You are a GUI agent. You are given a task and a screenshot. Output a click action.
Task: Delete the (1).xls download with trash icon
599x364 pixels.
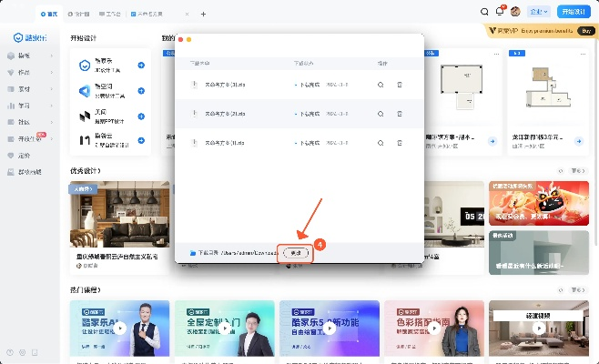400,143
